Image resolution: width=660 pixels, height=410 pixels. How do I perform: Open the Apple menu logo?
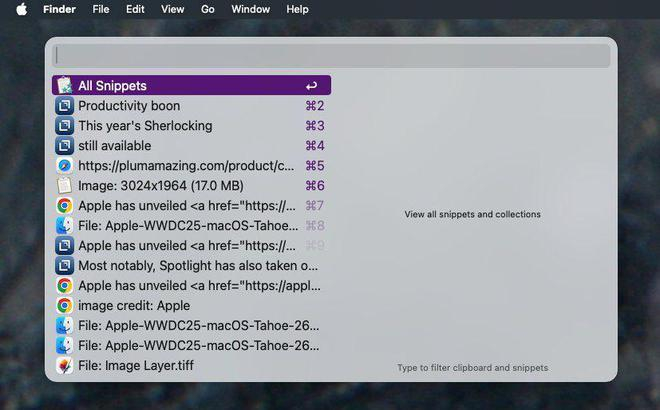pos(22,9)
